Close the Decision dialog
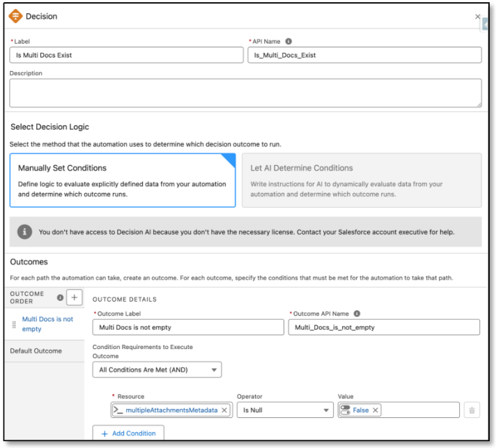 [x=477, y=16]
